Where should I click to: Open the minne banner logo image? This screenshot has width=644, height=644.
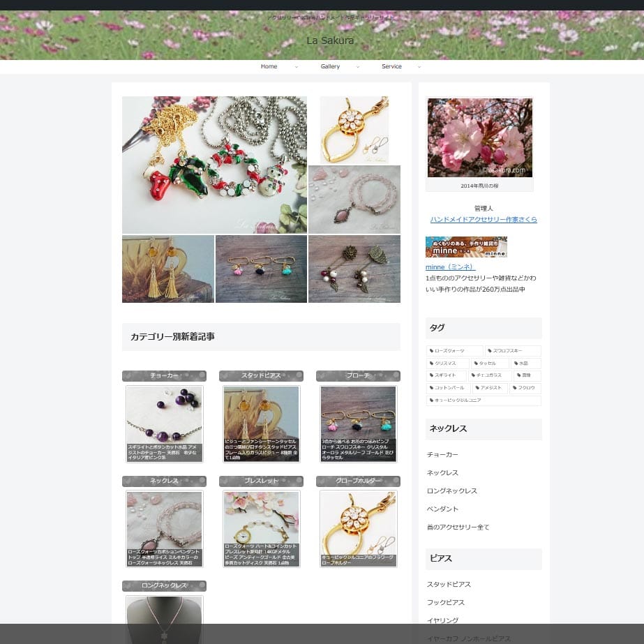coord(466,247)
